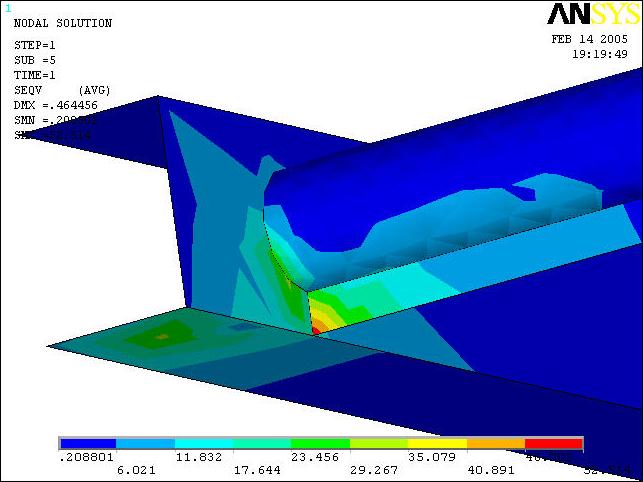Click the DMX =.464456 displacement value
643x482 pixels.
(62, 104)
